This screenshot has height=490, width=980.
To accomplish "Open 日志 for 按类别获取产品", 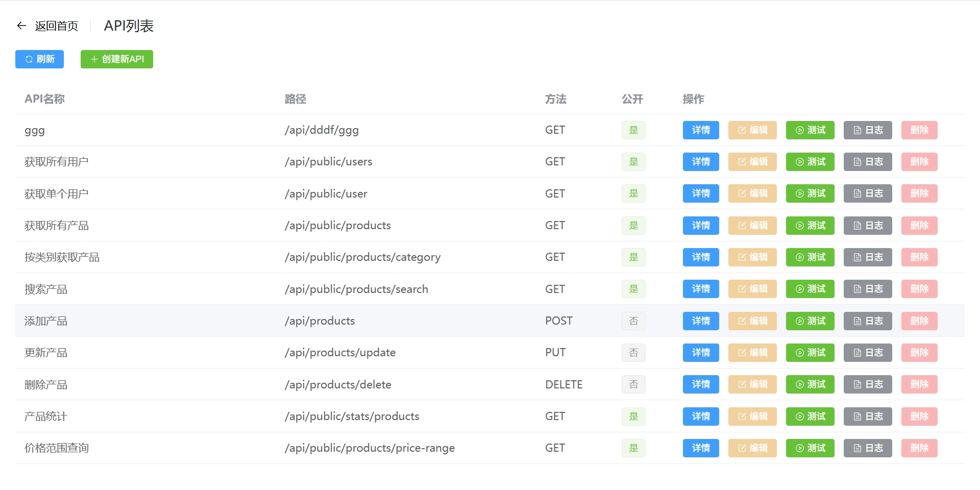I will [x=868, y=257].
